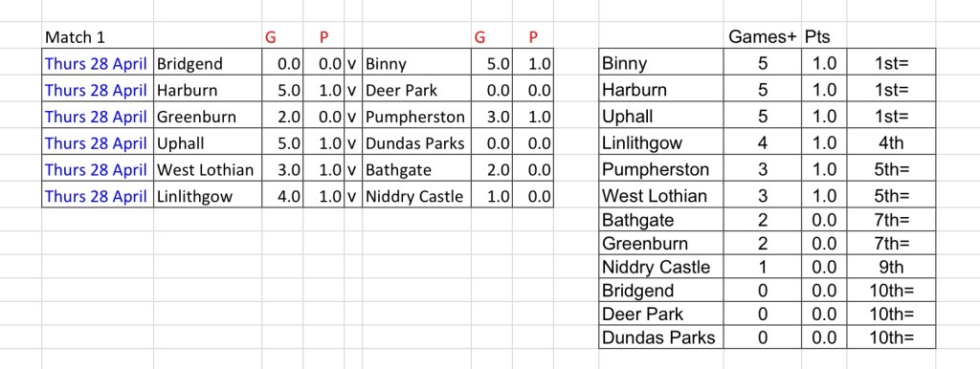980x369 pixels.
Task: Click Uphall row in standings table
Action: click(767, 117)
